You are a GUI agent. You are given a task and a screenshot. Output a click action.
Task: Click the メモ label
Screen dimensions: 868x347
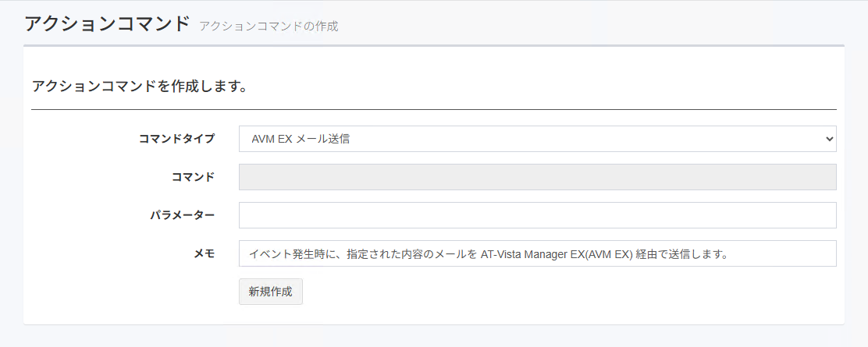204,253
